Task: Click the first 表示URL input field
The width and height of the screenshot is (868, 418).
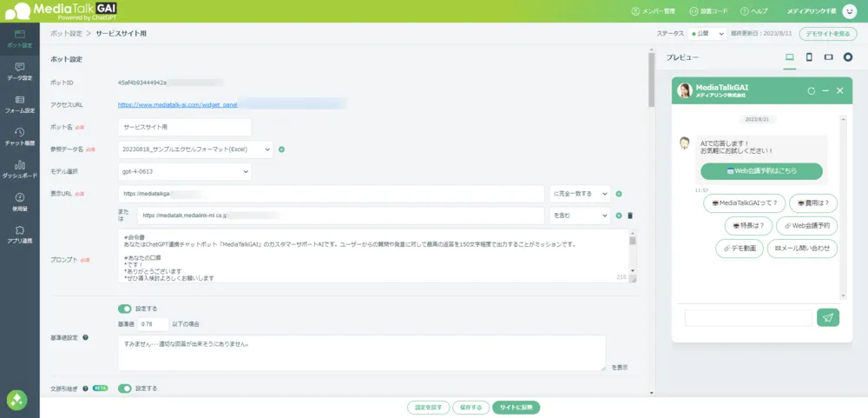Action: pos(331,194)
